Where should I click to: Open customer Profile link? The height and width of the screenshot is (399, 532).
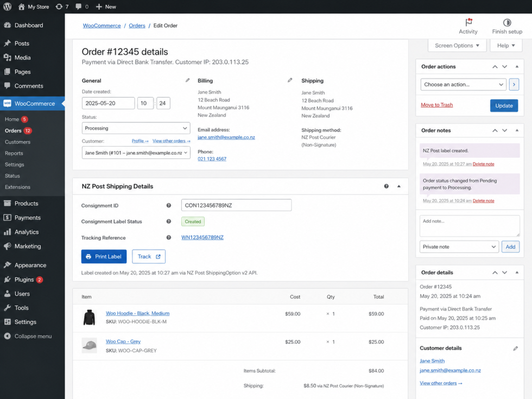[x=140, y=141]
